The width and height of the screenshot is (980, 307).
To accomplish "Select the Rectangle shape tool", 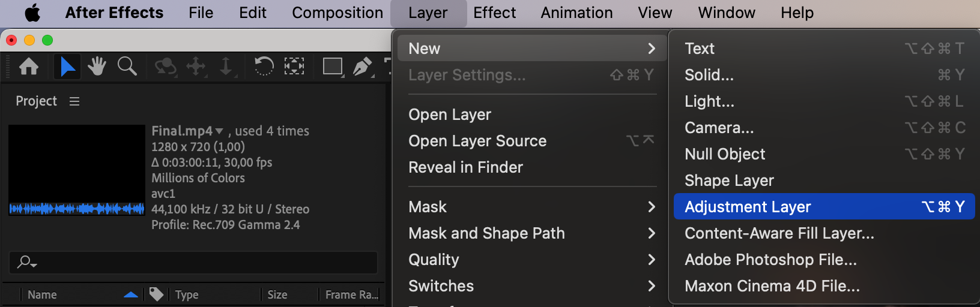I will click(x=332, y=66).
